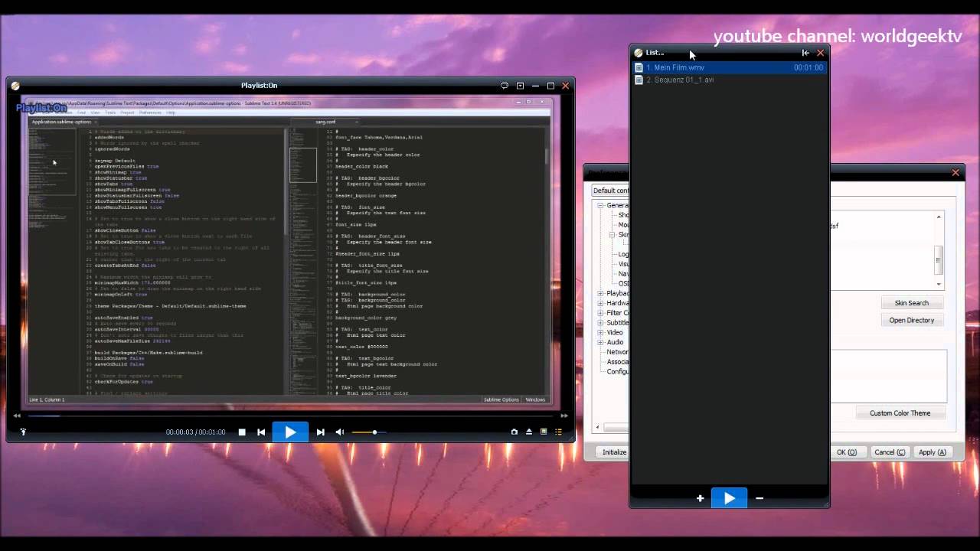980x551 pixels.
Task: Stop playback with the square stop icon
Action: (242, 432)
